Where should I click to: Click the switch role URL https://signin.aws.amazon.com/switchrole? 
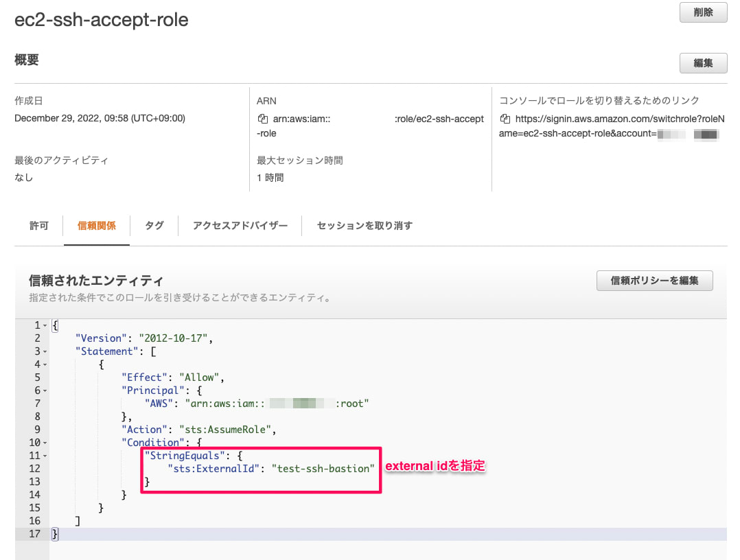tap(612, 126)
